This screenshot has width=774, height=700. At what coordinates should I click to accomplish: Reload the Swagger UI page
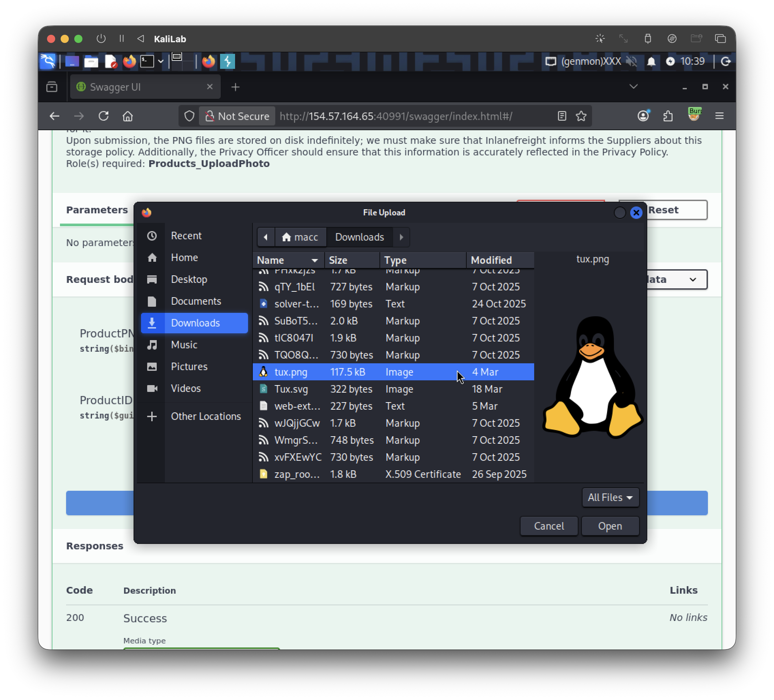[x=104, y=116]
